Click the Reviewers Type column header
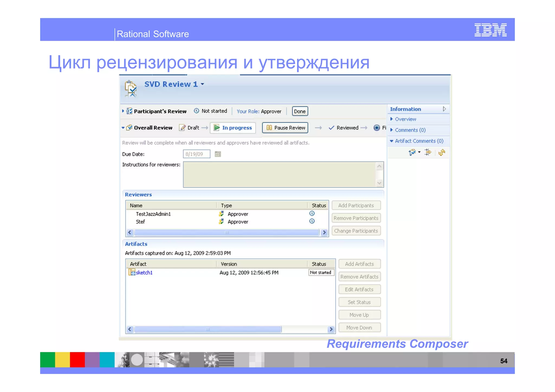 point(262,205)
